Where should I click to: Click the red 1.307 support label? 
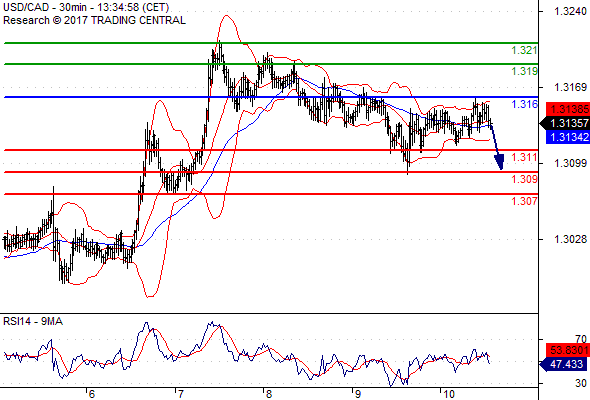coord(524,201)
